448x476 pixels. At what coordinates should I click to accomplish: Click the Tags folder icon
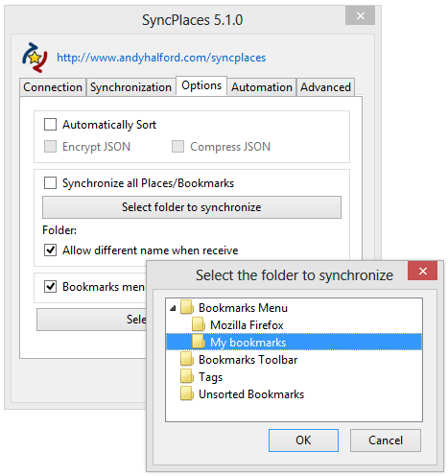(187, 376)
